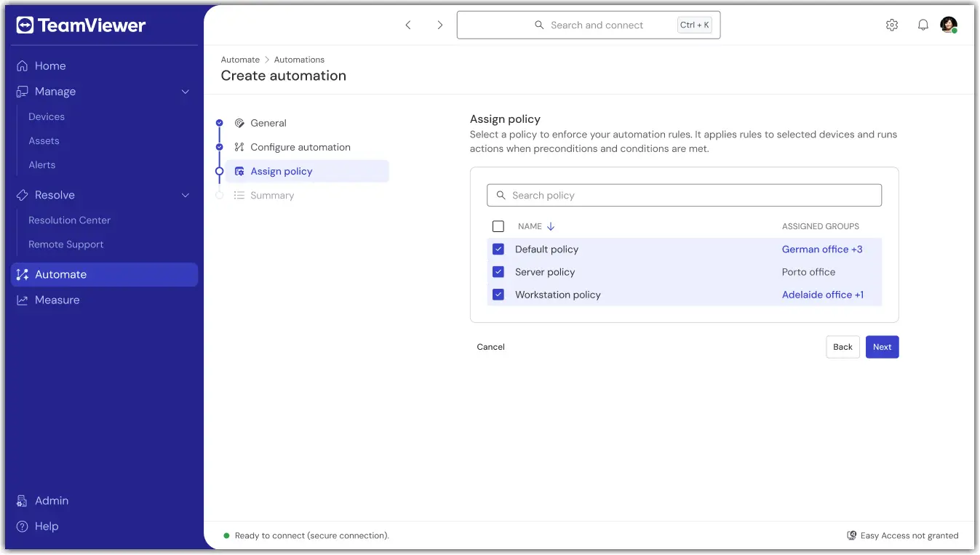
Task: Uncheck Workstation policy checkbox
Action: pos(498,295)
